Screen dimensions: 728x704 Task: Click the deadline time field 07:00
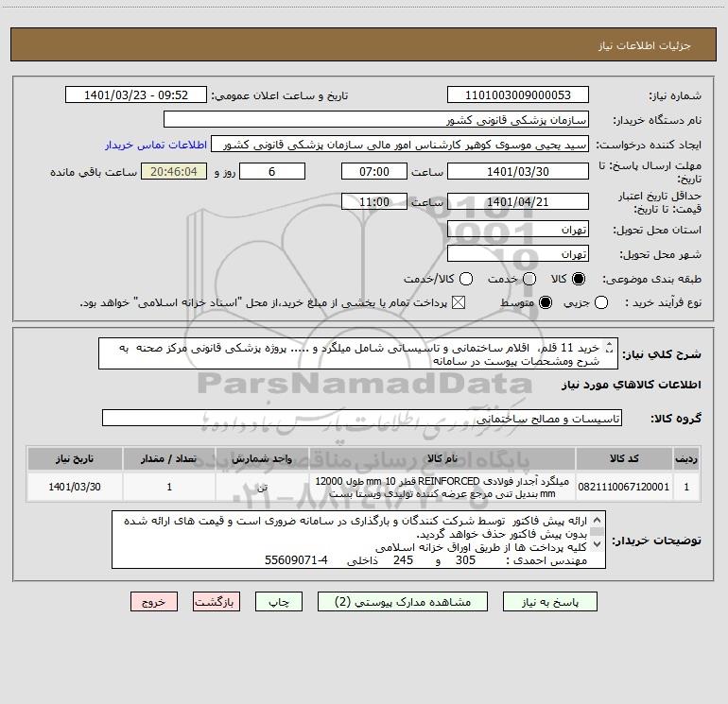374,172
